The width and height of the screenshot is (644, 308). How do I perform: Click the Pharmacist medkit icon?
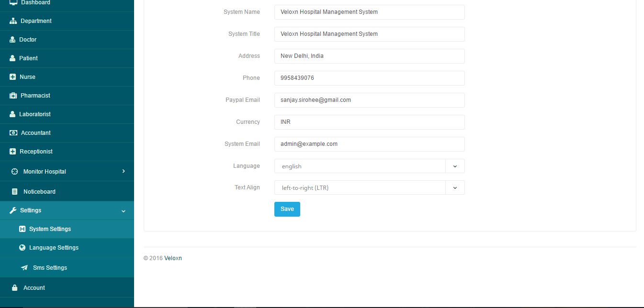click(13, 96)
